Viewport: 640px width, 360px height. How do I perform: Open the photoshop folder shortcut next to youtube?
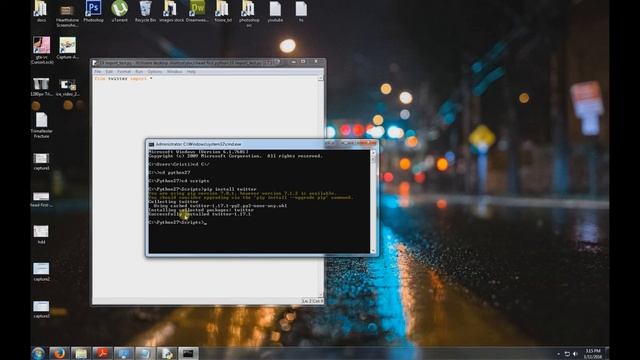(x=249, y=13)
